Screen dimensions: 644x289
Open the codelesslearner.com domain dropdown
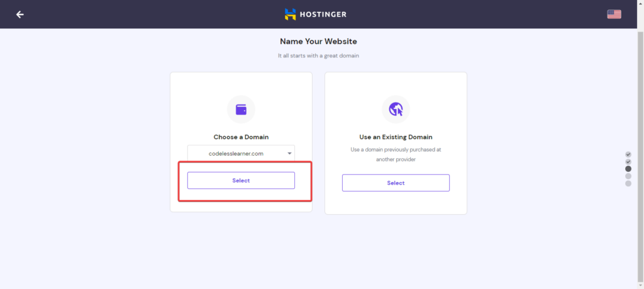[x=241, y=154]
